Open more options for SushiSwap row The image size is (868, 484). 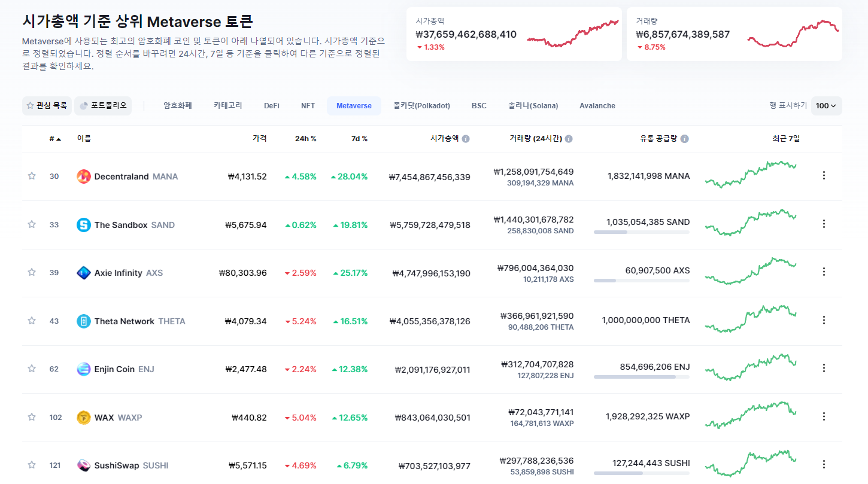tap(824, 464)
